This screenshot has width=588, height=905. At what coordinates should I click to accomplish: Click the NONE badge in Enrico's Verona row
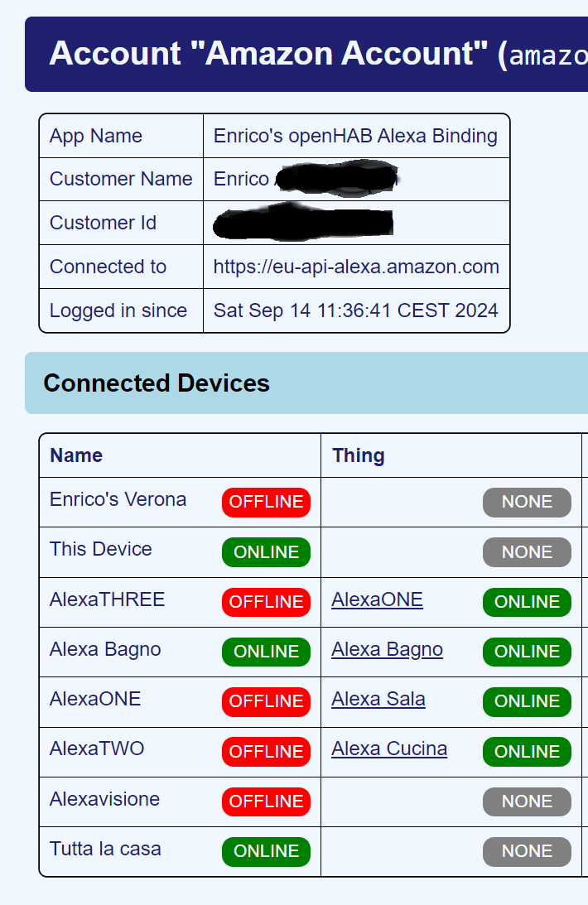click(527, 502)
